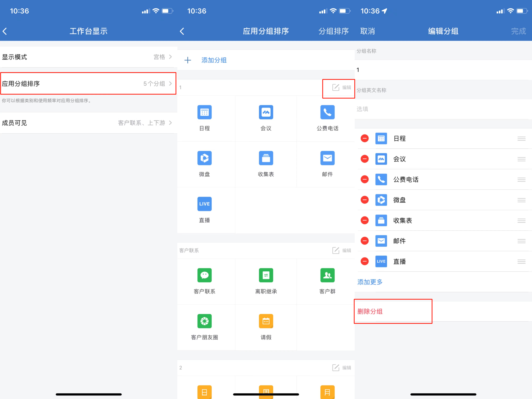This screenshot has height=399, width=532.
Task: Tap the 直播 LIVE icon in the grid
Action: [204, 204]
